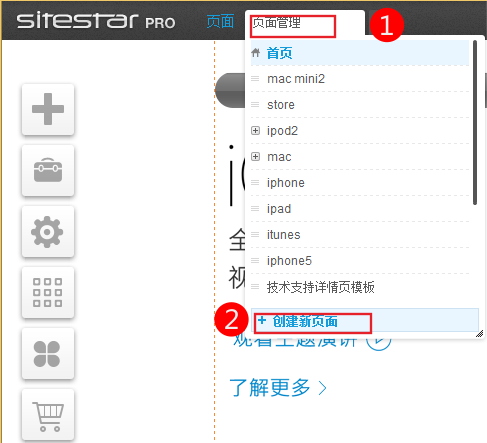Click the resize grip of page panel
Screen dimensions: 487x443
coord(479,334)
